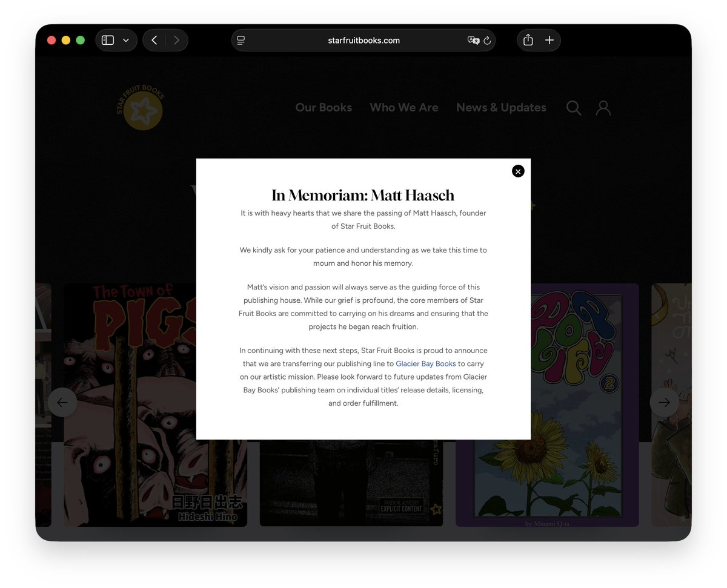The image size is (727, 588).
Task: Close the Safari window
Action: click(x=51, y=41)
